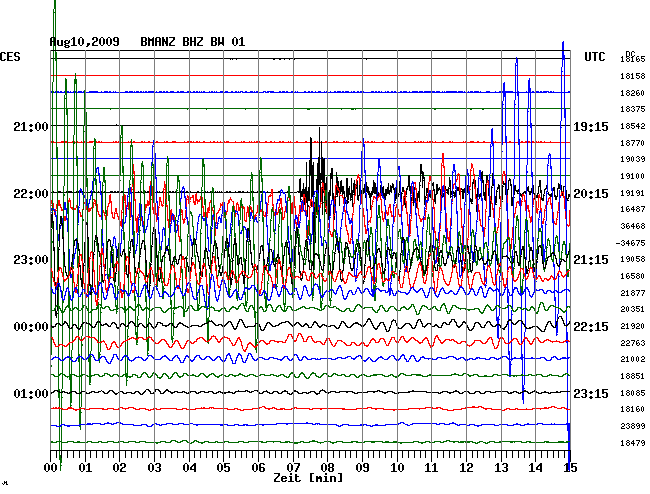Viewport: 650px width, 494px height.
Task: Click the minute tick label "08"
Action: tap(327, 468)
